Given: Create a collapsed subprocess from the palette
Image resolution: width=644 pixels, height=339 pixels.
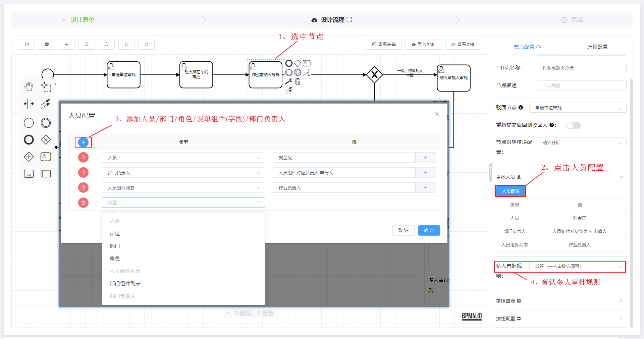Looking at the screenshot, I should click(x=29, y=174).
